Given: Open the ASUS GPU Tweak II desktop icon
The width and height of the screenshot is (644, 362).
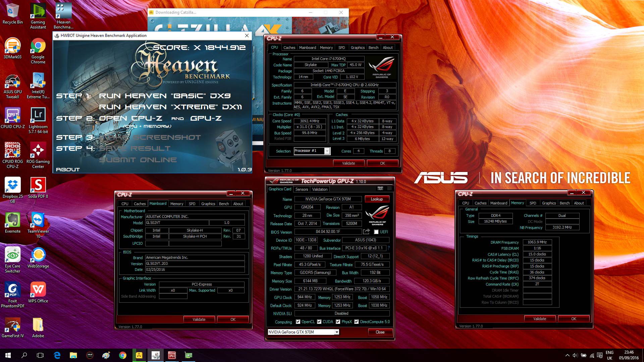Looking at the screenshot, I should pyautogui.click(x=13, y=86).
